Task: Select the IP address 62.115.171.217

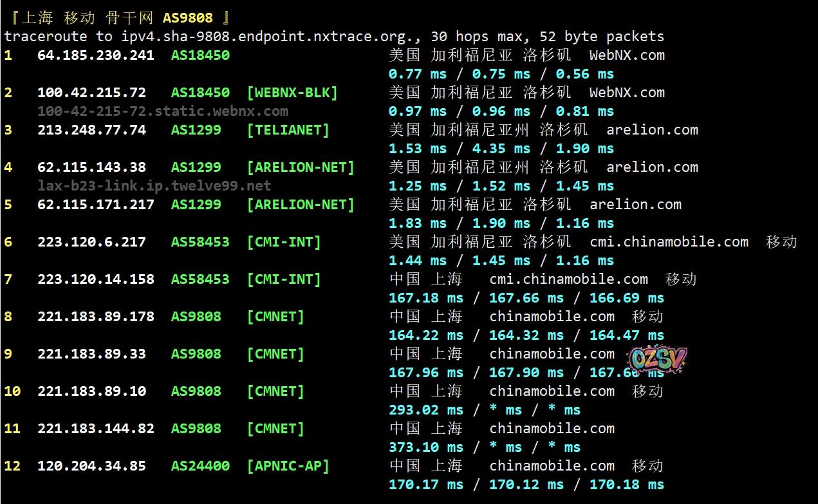Action: [95, 205]
